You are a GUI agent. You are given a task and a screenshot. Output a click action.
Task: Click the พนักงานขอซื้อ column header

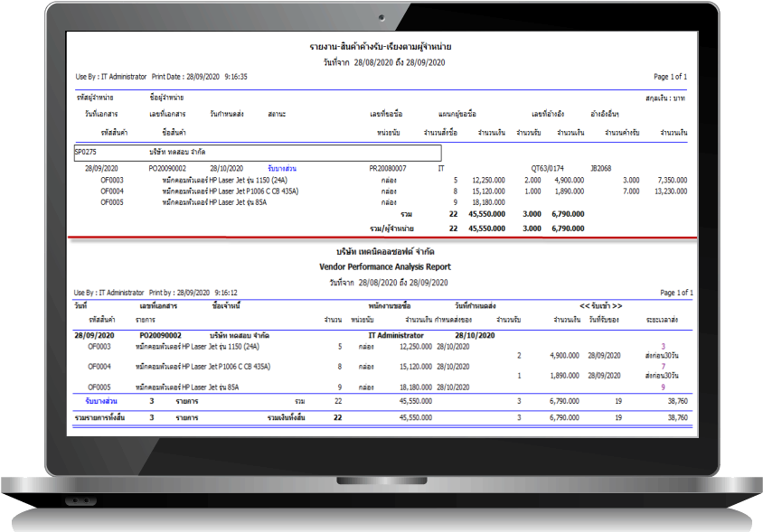click(390, 306)
